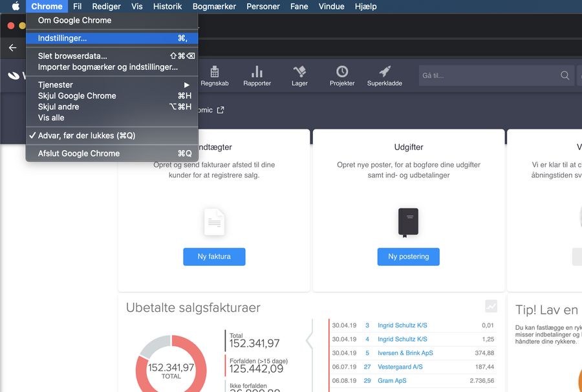Viewport: 582px width, 392px height.
Task: Open the Historik menu
Action: point(167,6)
